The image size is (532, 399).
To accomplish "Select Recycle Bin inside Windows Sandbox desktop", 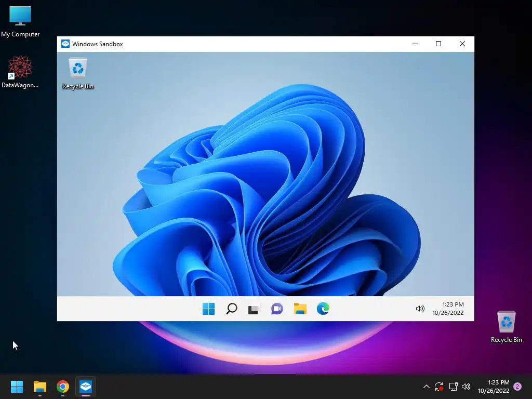I will tap(78, 74).
